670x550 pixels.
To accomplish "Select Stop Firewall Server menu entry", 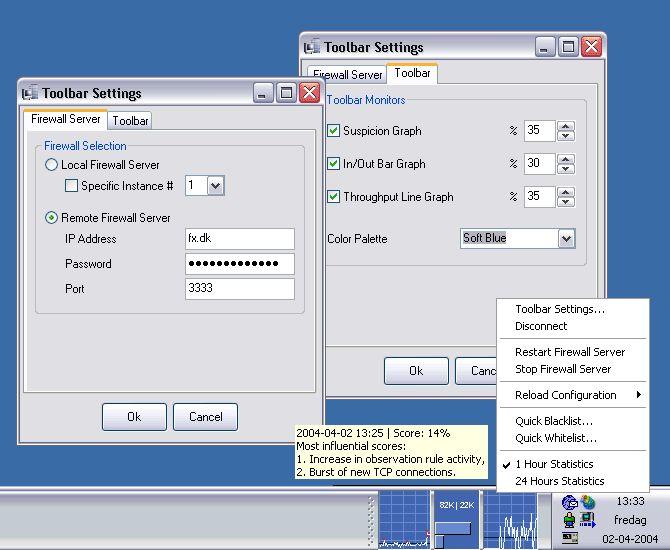I will tap(563, 369).
